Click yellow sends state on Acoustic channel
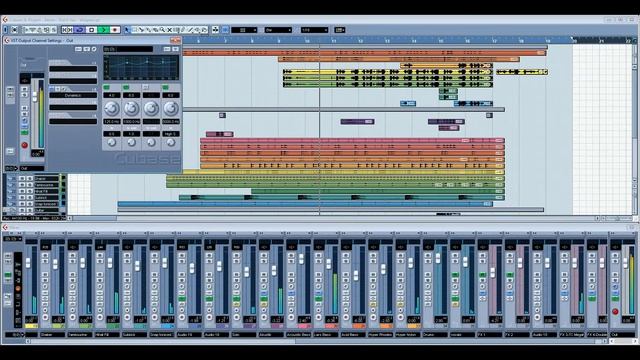640x360 pixels. [264, 304]
